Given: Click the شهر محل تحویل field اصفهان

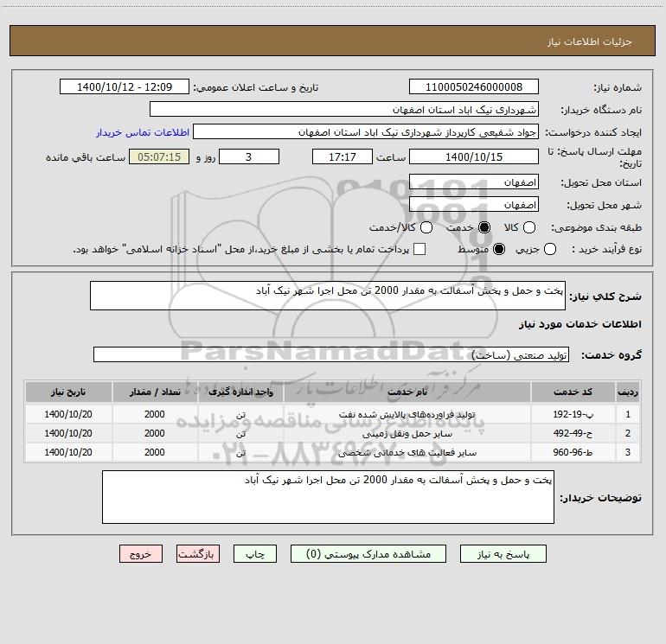Looking at the screenshot, I should coord(474,204).
